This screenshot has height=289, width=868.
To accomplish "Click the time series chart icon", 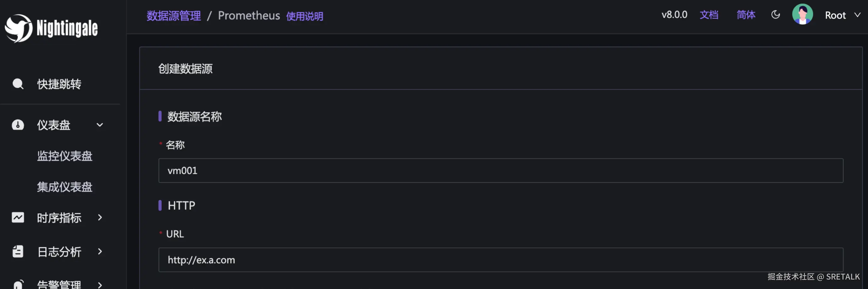I will coord(18,218).
